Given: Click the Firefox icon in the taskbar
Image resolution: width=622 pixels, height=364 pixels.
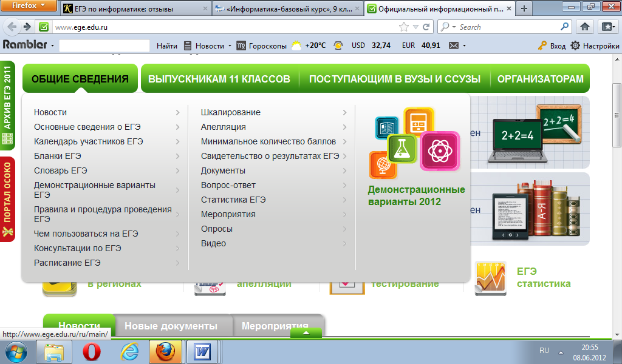Looking at the screenshot, I should tap(165, 352).
